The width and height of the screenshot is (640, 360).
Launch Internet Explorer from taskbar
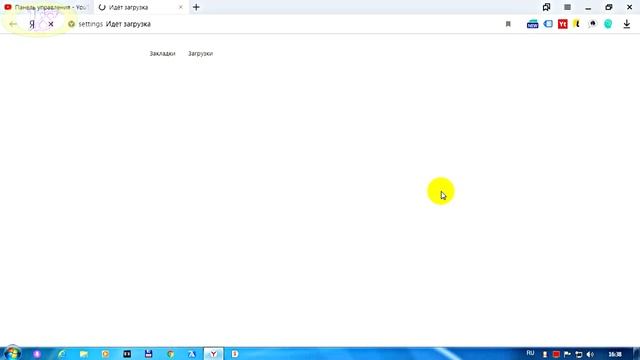coord(61,354)
